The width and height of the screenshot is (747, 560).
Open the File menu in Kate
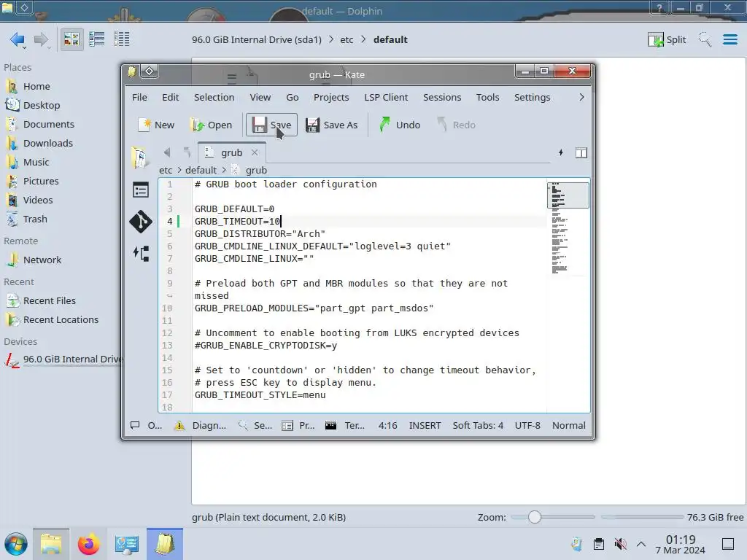point(139,97)
